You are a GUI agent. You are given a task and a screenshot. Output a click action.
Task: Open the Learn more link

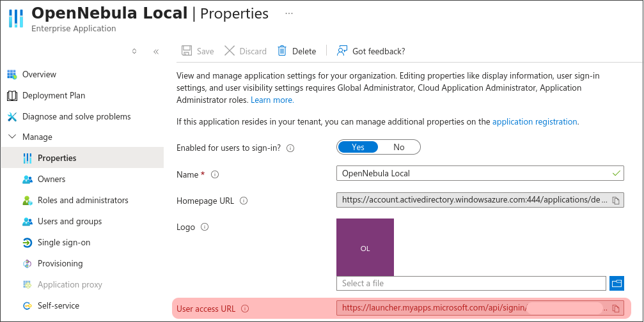[272, 100]
